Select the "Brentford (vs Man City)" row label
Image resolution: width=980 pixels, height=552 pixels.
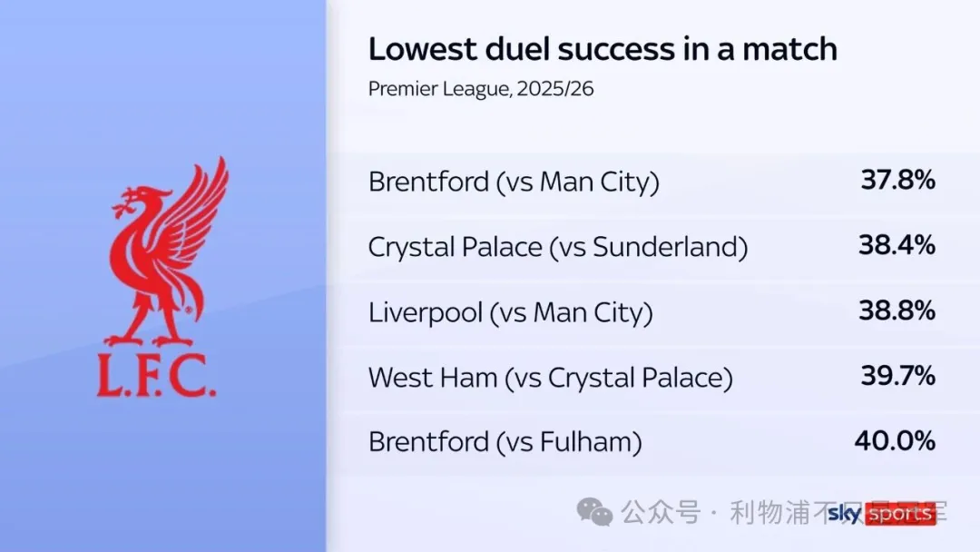point(514,182)
